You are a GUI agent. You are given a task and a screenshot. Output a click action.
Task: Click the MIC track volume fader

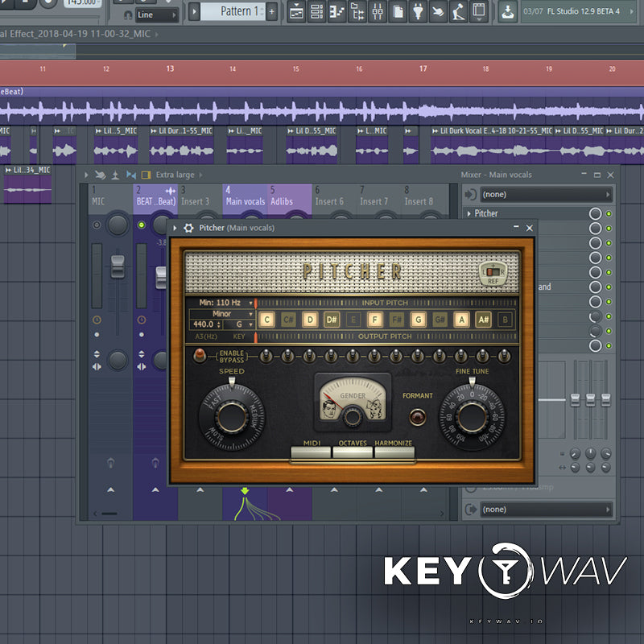118,266
